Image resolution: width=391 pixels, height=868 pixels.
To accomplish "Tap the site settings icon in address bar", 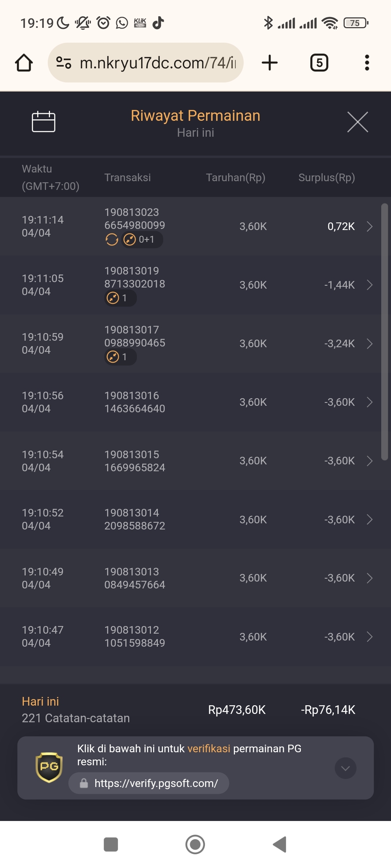I will point(64,63).
